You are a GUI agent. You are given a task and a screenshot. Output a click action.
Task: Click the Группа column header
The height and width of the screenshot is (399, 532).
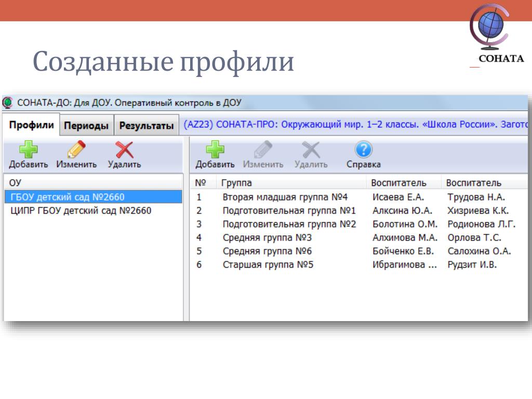(291, 182)
